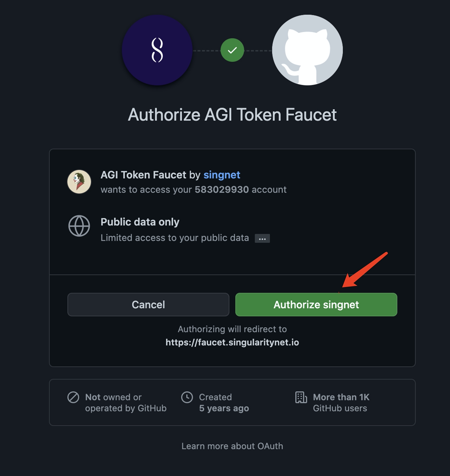Click the 'Authorize AGI Token Faucet' heading

[232, 115]
